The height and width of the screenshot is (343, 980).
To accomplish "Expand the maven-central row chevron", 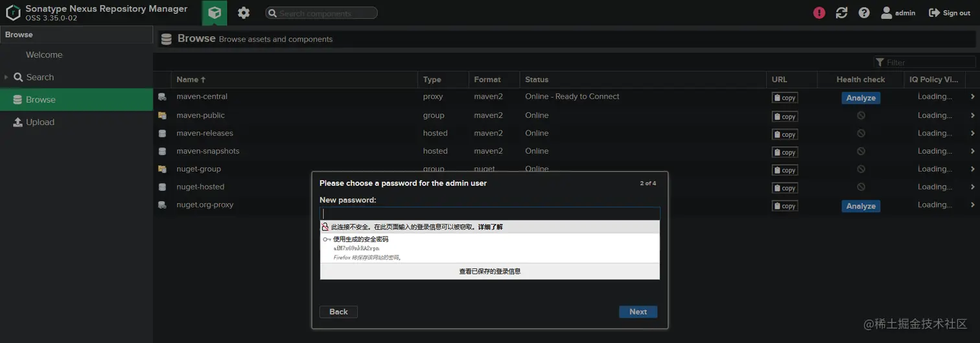I will [x=972, y=97].
